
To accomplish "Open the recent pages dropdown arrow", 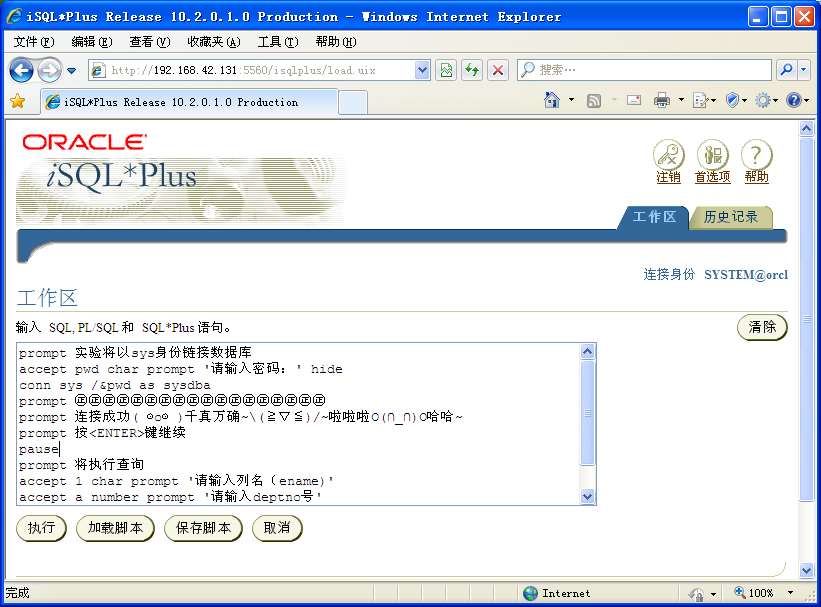I will point(72,70).
